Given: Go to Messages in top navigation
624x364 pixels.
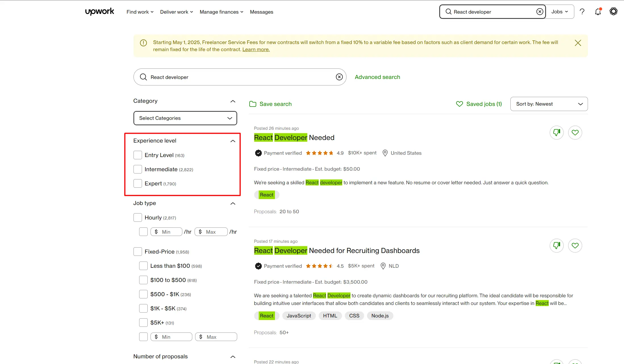Looking at the screenshot, I should [x=261, y=12].
